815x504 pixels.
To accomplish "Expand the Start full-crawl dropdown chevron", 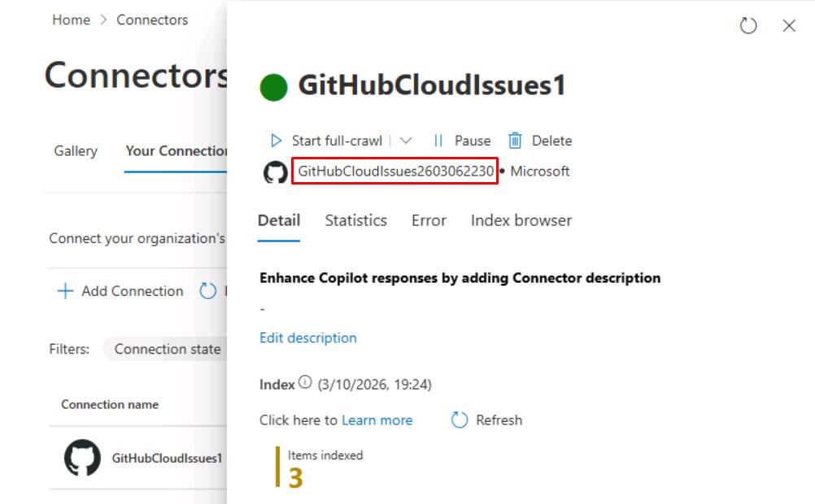I will (x=406, y=141).
